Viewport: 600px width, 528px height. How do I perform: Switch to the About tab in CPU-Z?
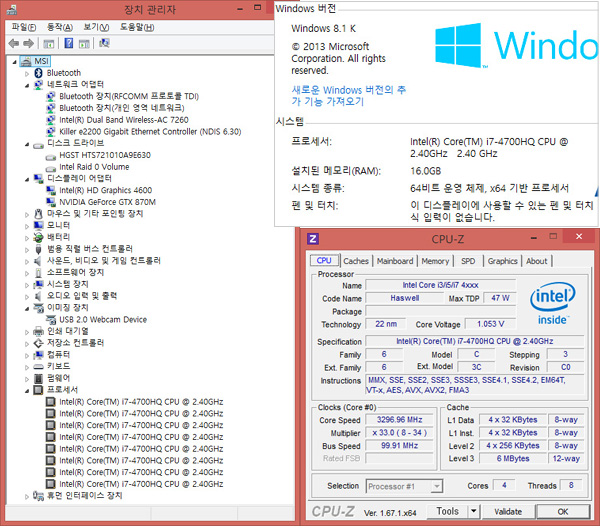tap(536, 261)
